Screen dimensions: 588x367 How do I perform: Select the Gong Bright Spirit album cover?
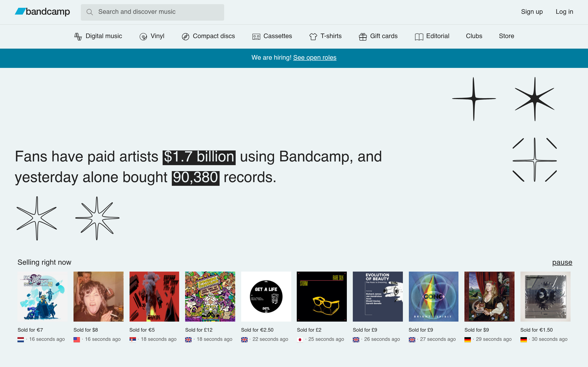(x=433, y=296)
